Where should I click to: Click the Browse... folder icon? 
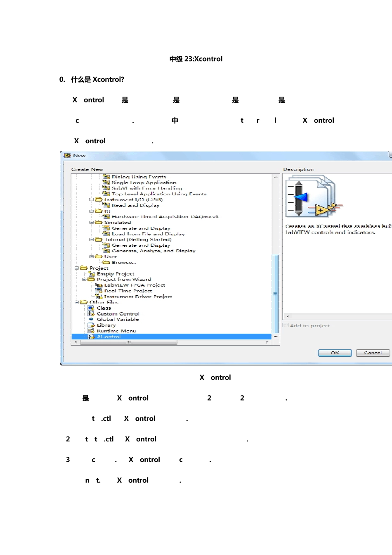tap(106, 262)
